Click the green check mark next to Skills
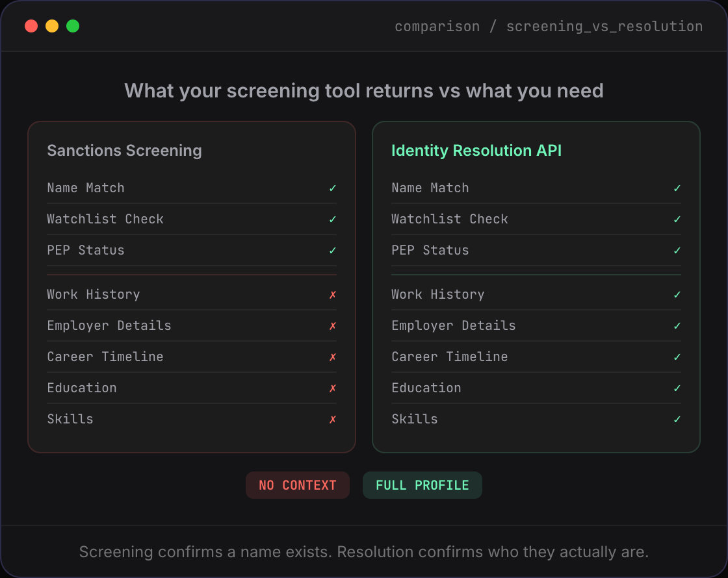728x578 pixels. (x=677, y=420)
